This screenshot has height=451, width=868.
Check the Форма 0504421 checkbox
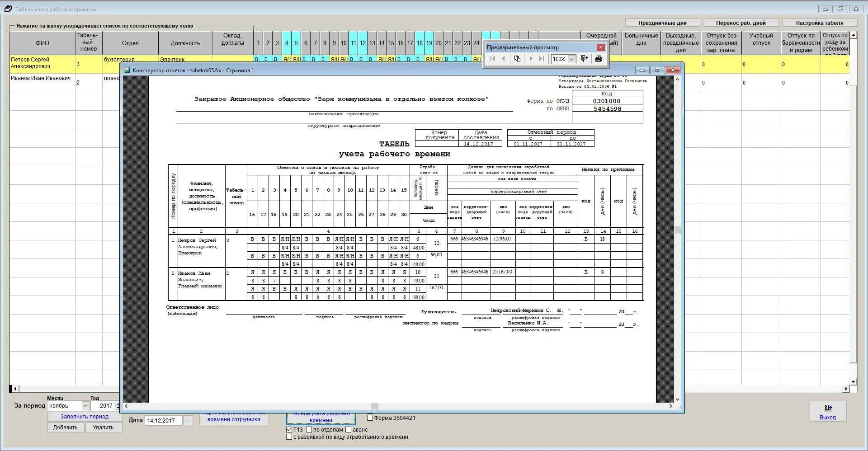[x=370, y=418]
